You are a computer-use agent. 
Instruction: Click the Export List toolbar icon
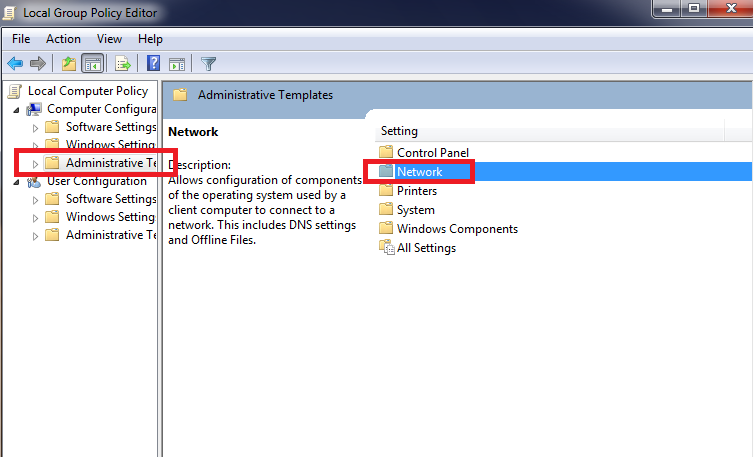tap(123, 63)
